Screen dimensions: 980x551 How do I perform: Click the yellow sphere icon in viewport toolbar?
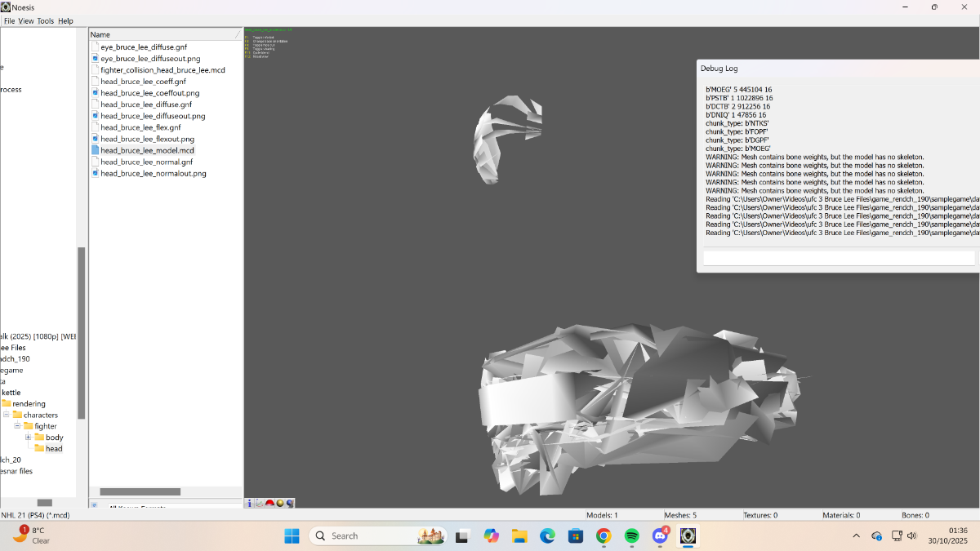click(x=280, y=504)
